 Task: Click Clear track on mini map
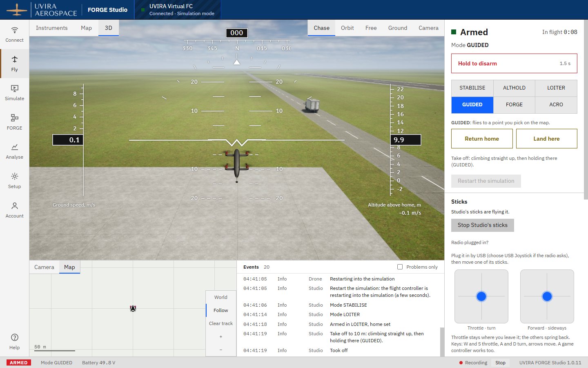pos(221,323)
